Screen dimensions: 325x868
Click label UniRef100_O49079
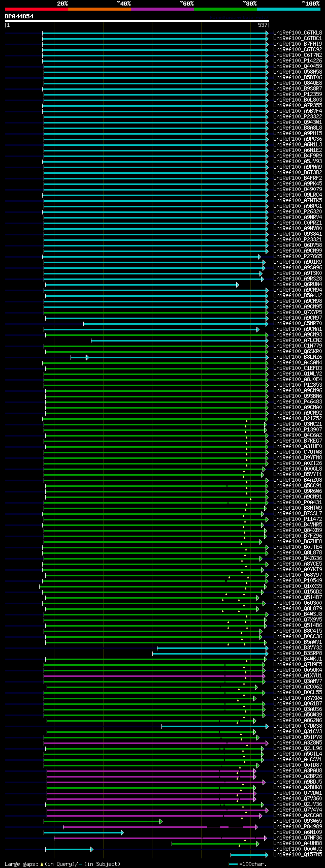point(298,189)
